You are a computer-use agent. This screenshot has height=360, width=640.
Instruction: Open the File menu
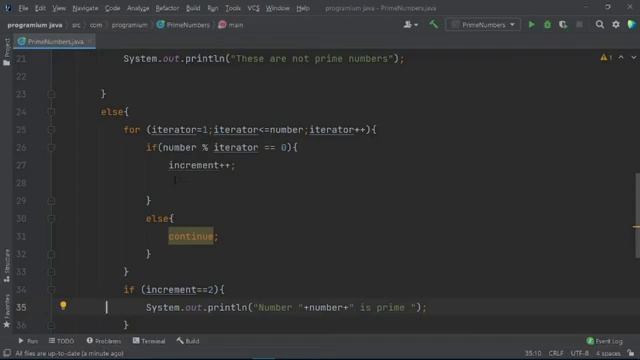(23, 8)
